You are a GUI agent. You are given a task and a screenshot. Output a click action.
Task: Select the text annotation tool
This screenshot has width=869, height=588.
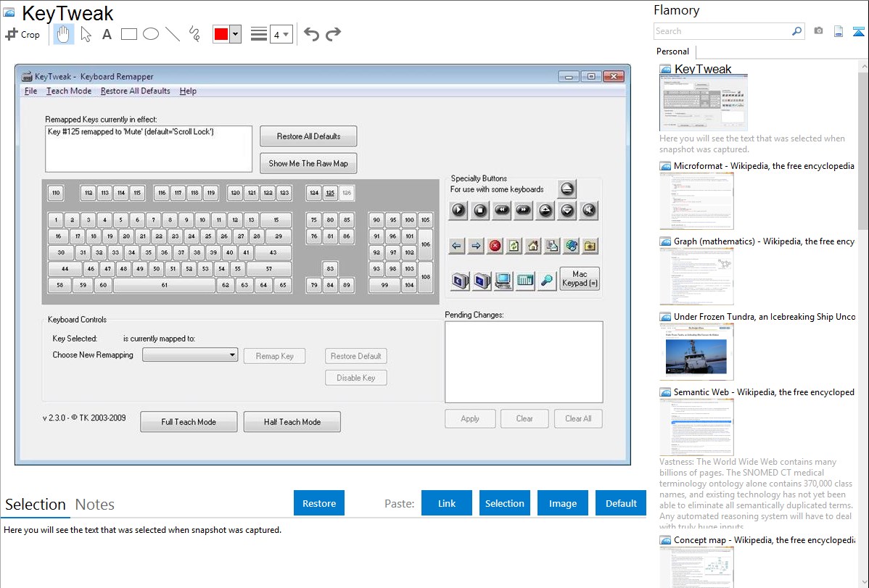click(107, 34)
